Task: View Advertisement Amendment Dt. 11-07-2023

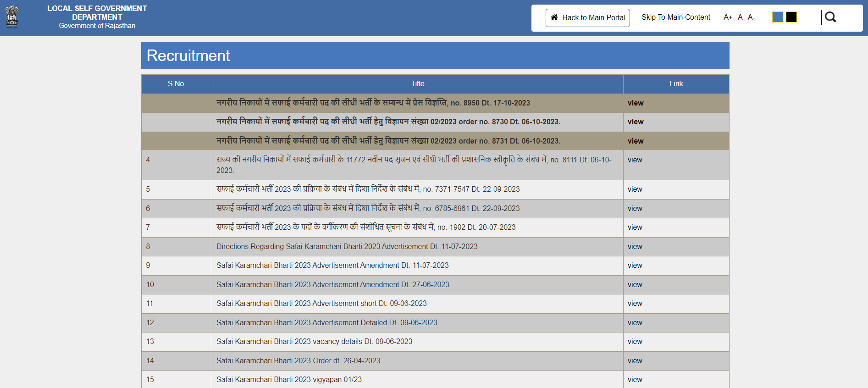Action: (635, 265)
